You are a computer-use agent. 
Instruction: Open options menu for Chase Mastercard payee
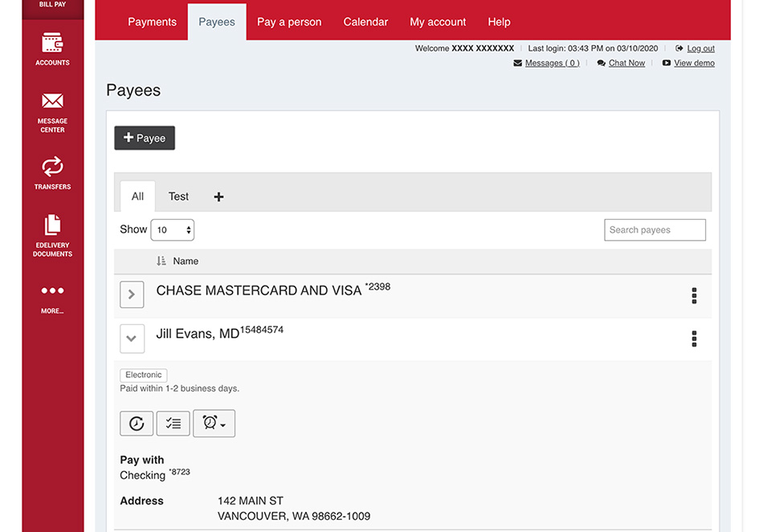tap(694, 295)
